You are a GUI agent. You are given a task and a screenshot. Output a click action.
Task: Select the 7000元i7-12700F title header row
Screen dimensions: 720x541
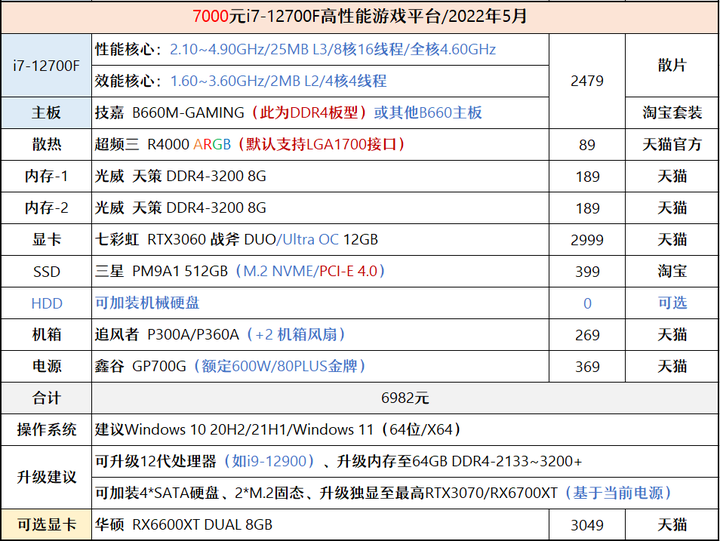pos(360,17)
